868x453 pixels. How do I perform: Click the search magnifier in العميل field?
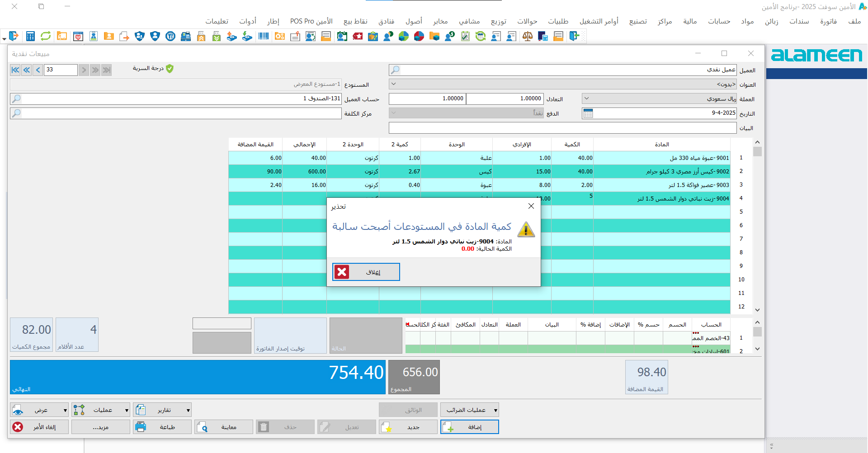tap(395, 70)
